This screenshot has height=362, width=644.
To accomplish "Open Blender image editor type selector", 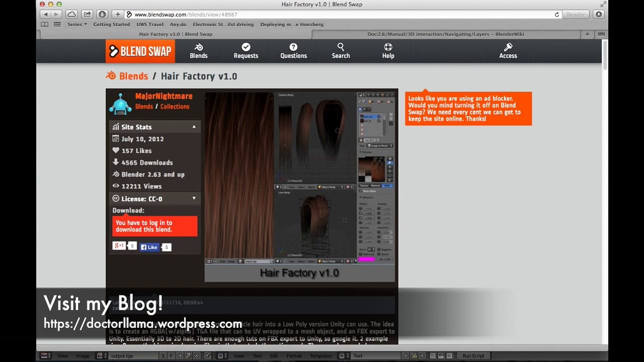I will point(46,355).
